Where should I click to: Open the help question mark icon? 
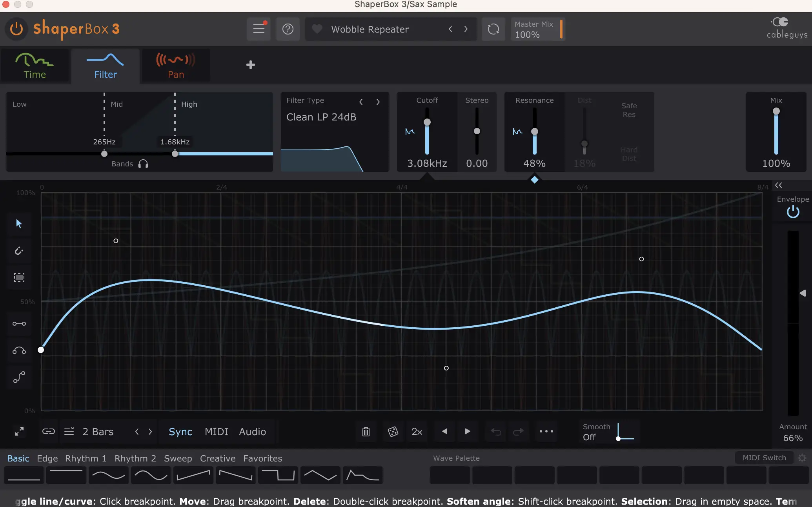[288, 29]
